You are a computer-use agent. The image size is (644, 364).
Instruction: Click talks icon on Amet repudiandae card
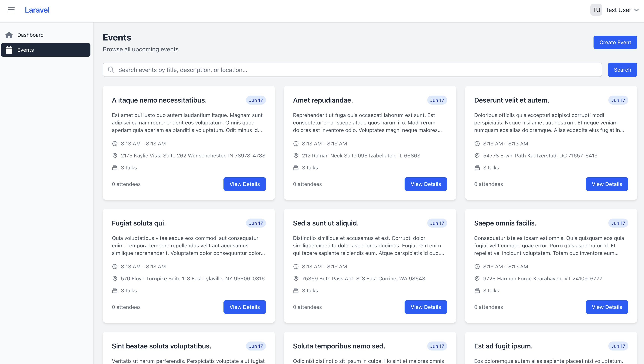pos(296,168)
